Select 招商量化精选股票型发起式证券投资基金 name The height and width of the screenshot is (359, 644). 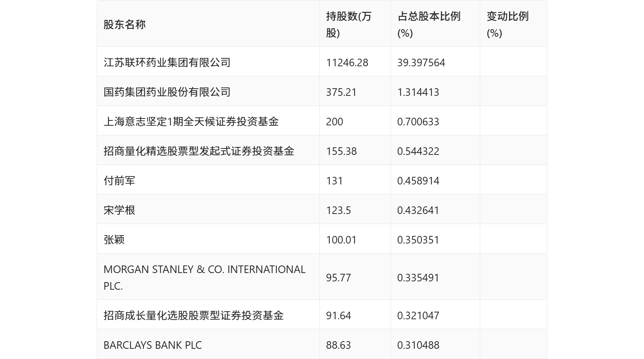[x=199, y=151]
